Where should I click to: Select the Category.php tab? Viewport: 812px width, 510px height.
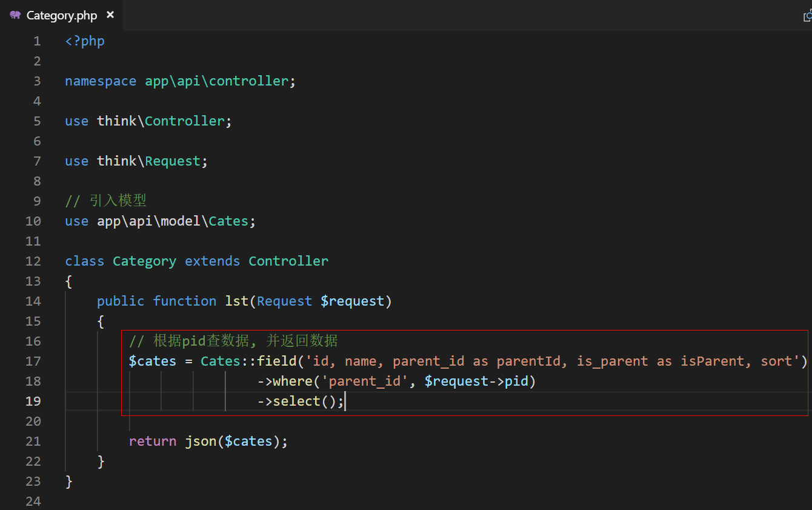tap(61, 15)
